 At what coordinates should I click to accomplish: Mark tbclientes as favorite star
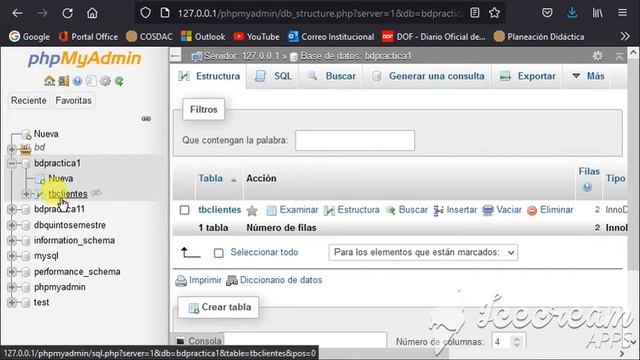point(252,211)
